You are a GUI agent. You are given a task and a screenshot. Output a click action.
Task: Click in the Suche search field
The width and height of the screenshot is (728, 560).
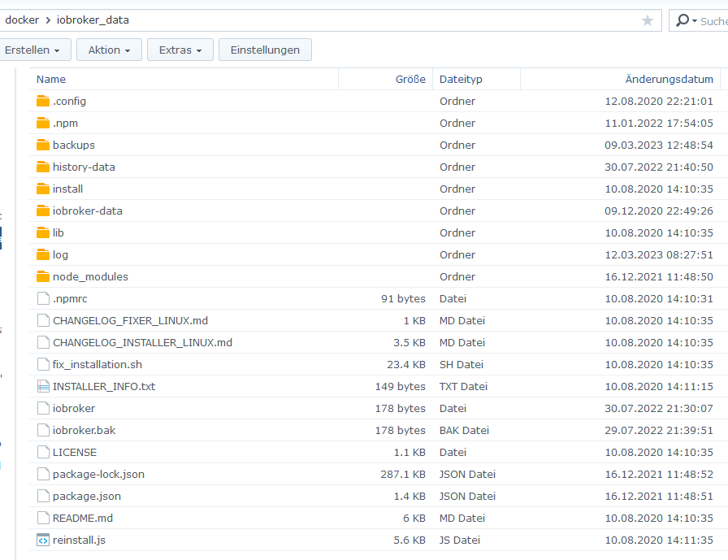(713, 21)
